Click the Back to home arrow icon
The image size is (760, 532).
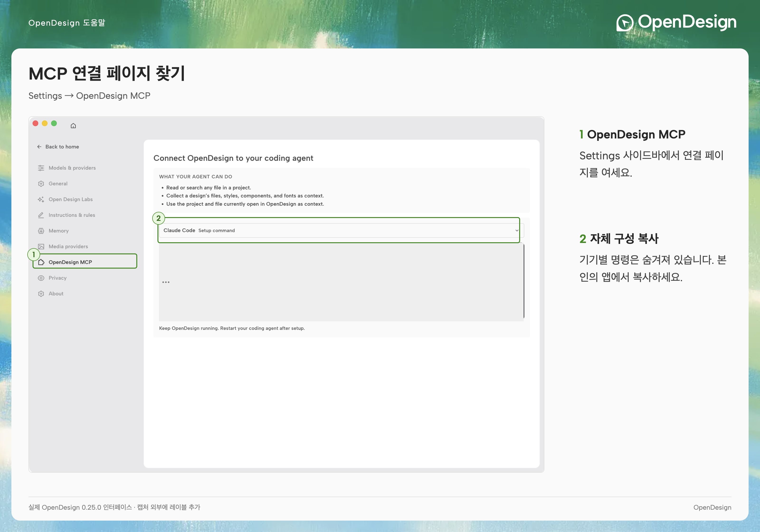pyautogui.click(x=39, y=147)
